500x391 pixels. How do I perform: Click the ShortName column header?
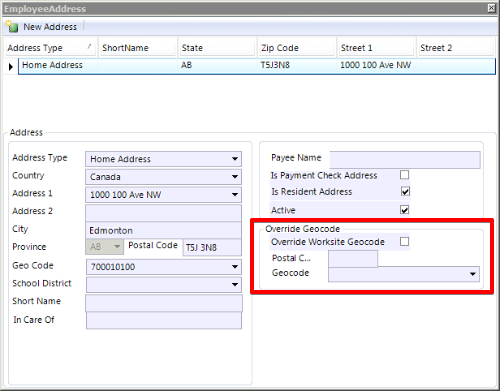[x=138, y=48]
